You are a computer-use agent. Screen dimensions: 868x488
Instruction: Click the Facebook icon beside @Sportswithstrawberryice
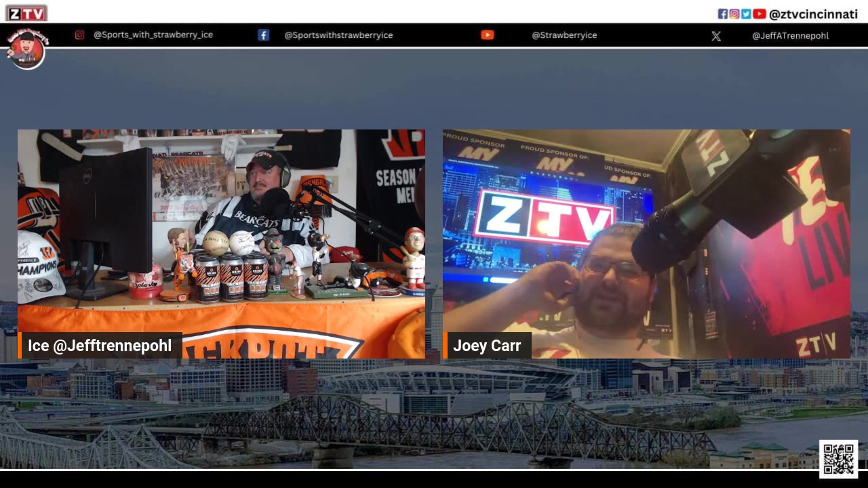click(x=264, y=35)
